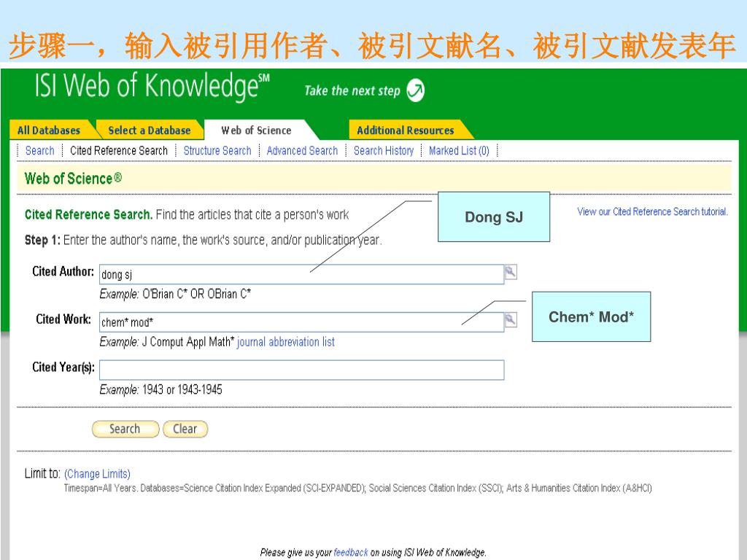Switch to the All Databases tab
747x560 pixels.
click(x=49, y=130)
